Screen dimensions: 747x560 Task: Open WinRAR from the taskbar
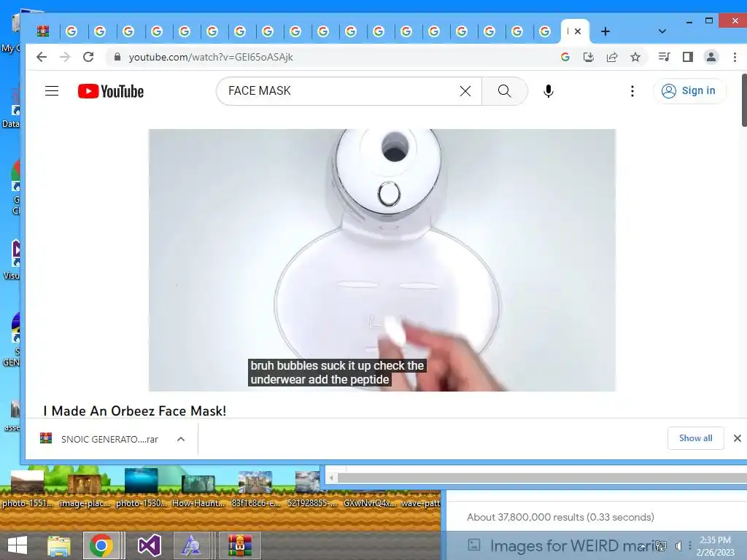pyautogui.click(x=239, y=545)
